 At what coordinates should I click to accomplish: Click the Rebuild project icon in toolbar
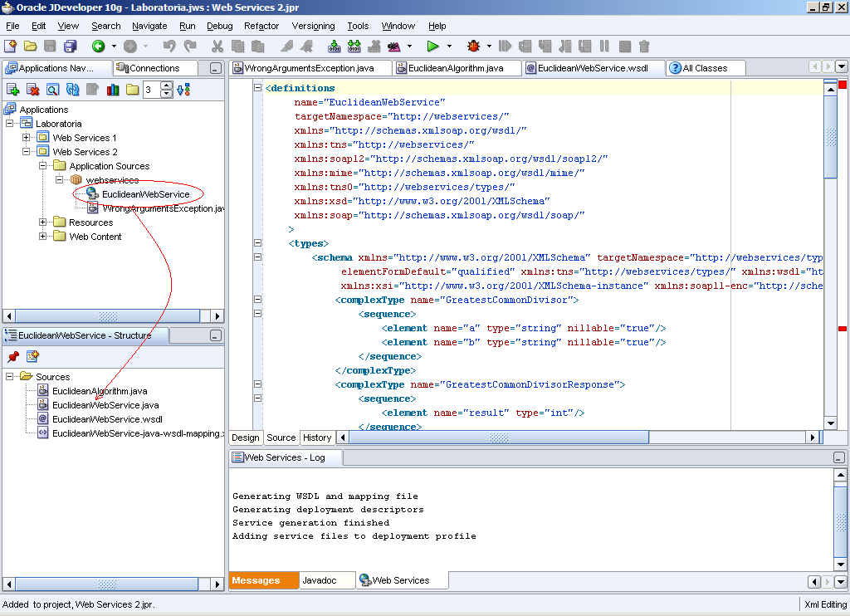point(354,46)
